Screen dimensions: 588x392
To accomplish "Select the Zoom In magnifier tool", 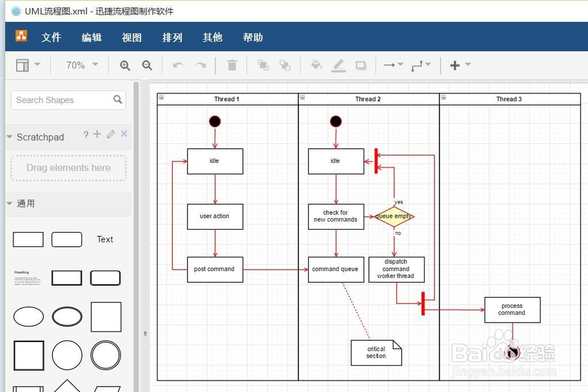I will 125,65.
